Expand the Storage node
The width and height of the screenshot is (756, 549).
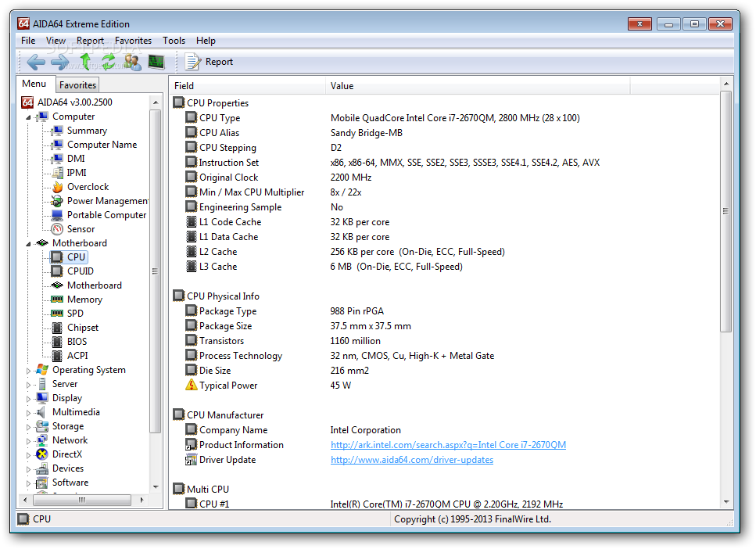pos(28,427)
